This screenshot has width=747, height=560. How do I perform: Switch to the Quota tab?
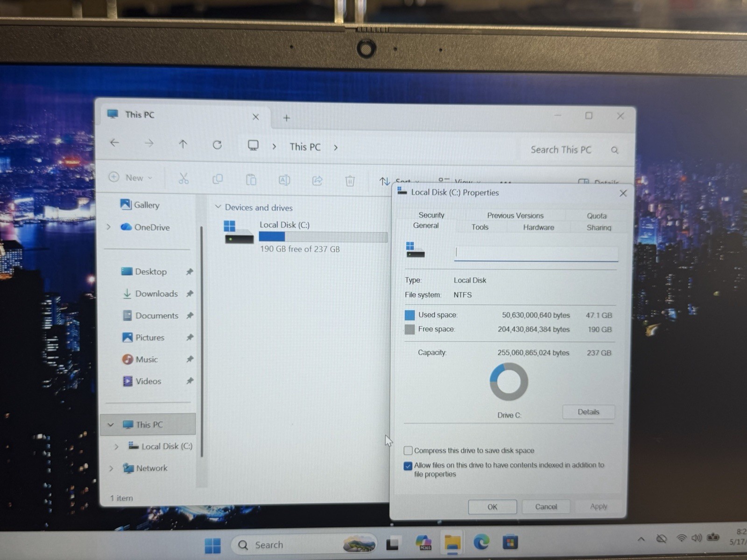point(597,216)
